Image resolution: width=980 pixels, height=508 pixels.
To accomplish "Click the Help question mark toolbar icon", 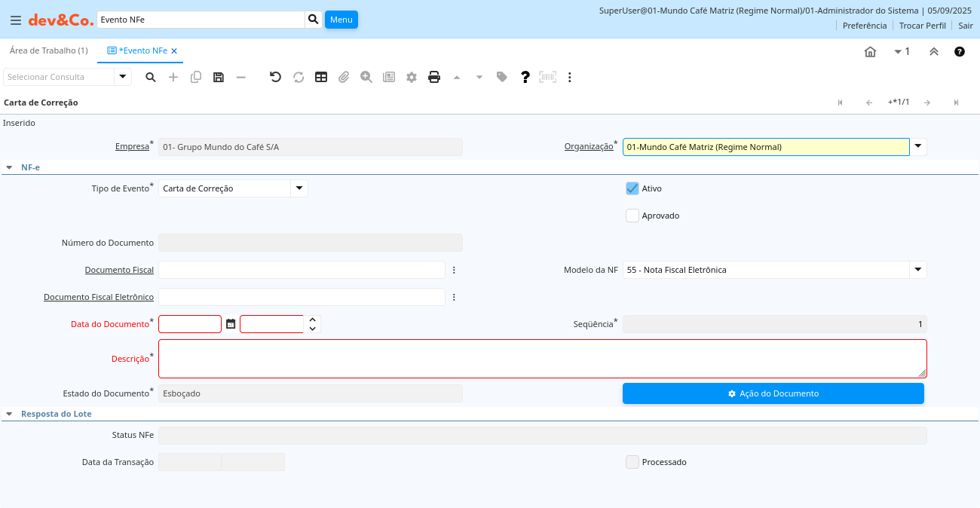I will (x=525, y=77).
